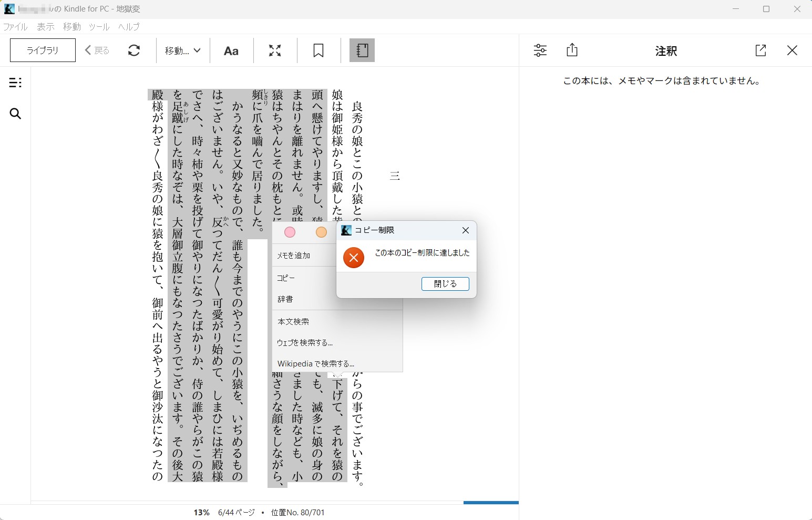Pop out the annotations panel
Image resolution: width=812 pixels, height=520 pixels.
(760, 50)
